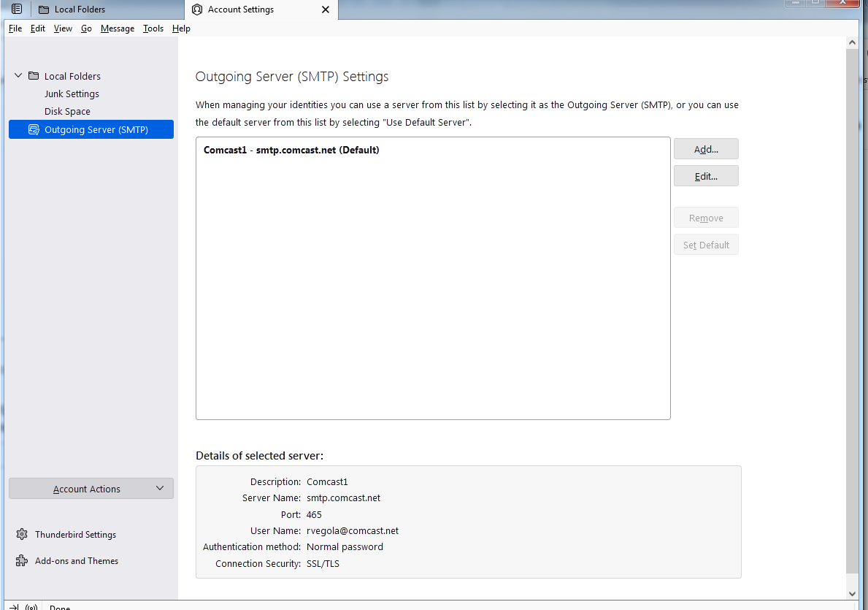Select Local Folders in the sidebar
868x610 pixels.
pos(72,76)
